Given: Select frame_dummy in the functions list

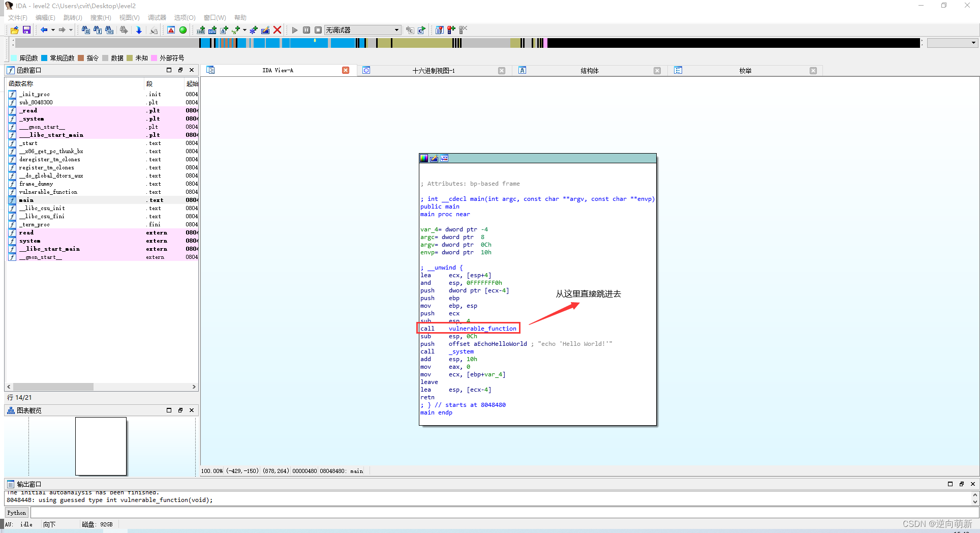Looking at the screenshot, I should coord(103,184).
